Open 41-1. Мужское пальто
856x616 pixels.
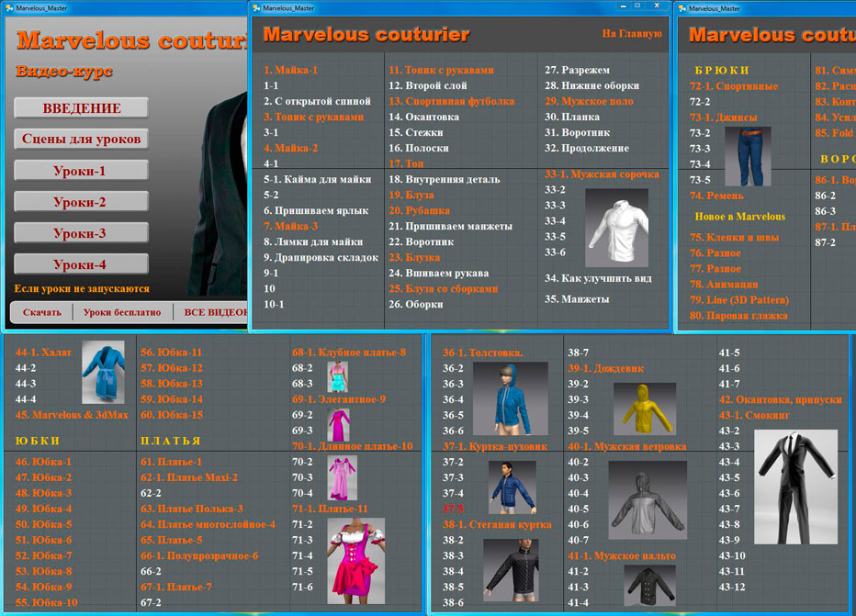pyautogui.click(x=622, y=556)
